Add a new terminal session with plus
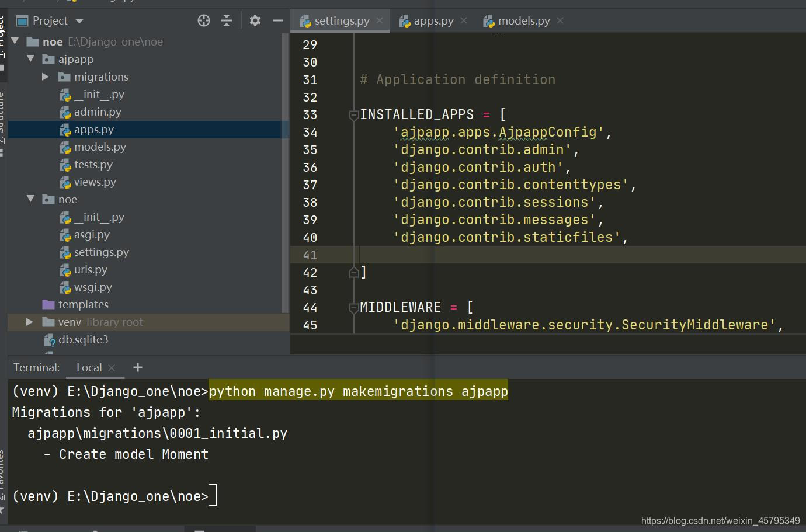 point(138,367)
